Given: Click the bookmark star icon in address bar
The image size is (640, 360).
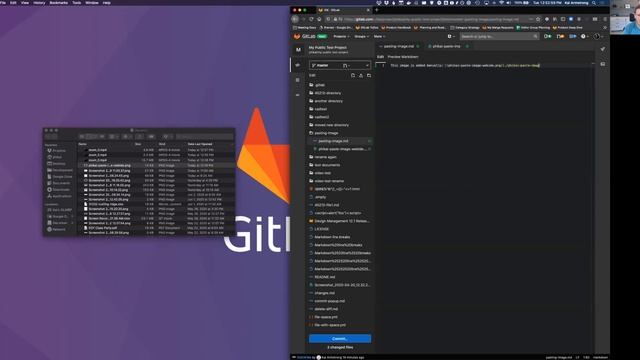Looking at the screenshot, I should (538, 19).
